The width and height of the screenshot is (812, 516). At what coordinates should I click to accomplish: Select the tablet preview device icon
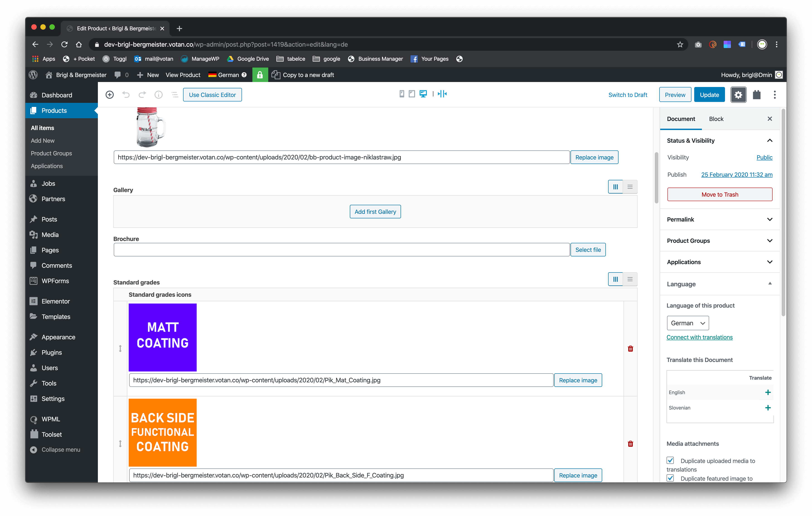412,94
